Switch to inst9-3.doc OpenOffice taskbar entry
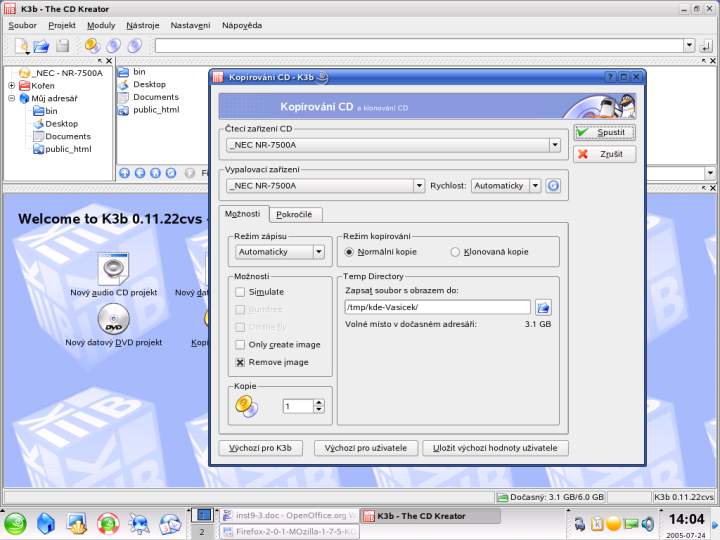 [289, 516]
